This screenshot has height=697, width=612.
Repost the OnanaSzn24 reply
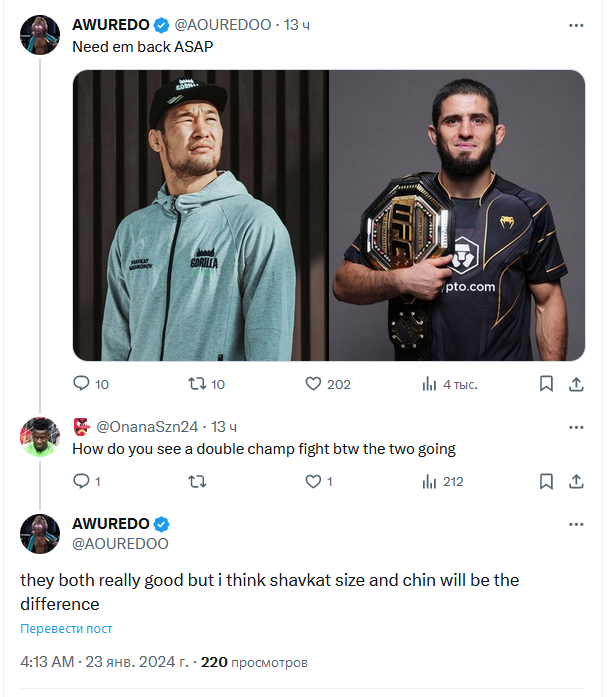(198, 481)
